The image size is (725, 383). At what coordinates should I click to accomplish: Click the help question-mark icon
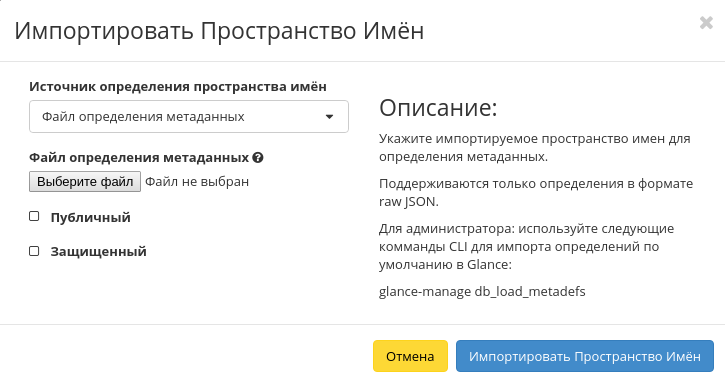[258, 158]
